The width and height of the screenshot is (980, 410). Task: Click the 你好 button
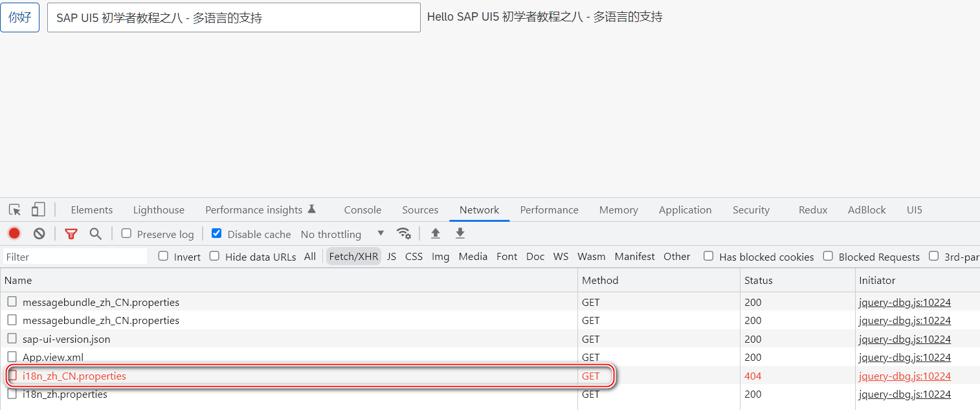coord(20,17)
